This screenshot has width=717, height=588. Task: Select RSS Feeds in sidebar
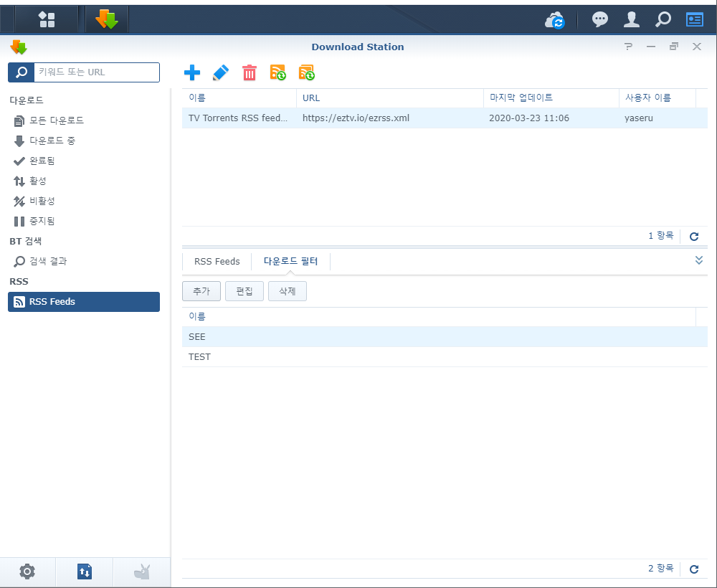pos(84,302)
